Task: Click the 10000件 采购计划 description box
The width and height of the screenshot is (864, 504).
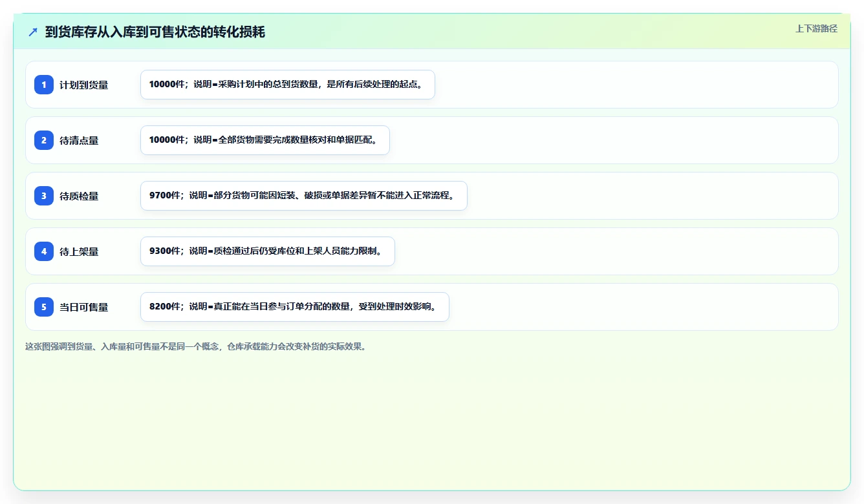Action: pos(288,85)
